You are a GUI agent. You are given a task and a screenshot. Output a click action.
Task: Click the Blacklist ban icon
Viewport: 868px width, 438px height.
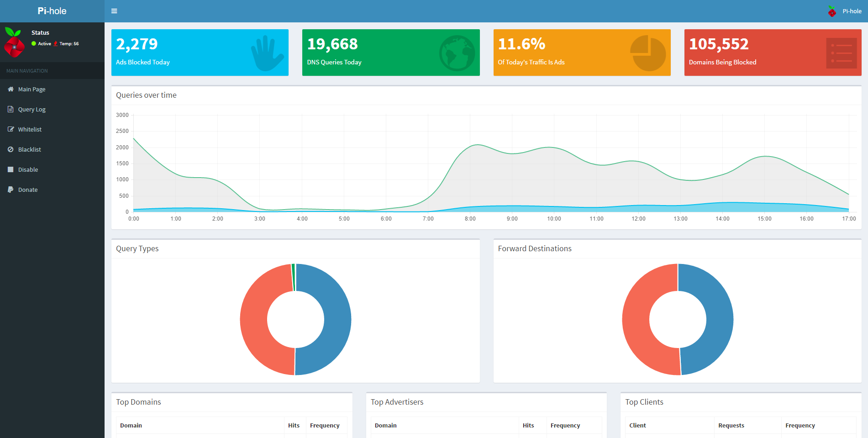click(x=11, y=149)
